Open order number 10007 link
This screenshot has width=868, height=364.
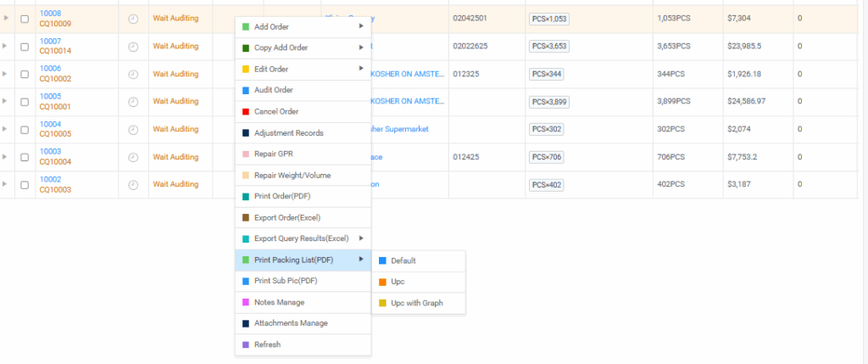50,42
